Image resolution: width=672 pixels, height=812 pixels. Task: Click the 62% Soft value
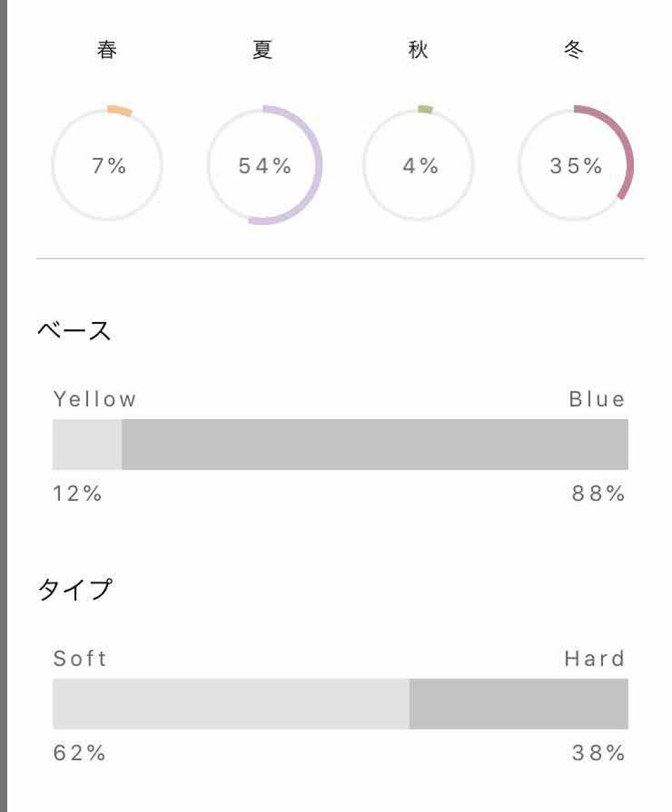point(79,753)
